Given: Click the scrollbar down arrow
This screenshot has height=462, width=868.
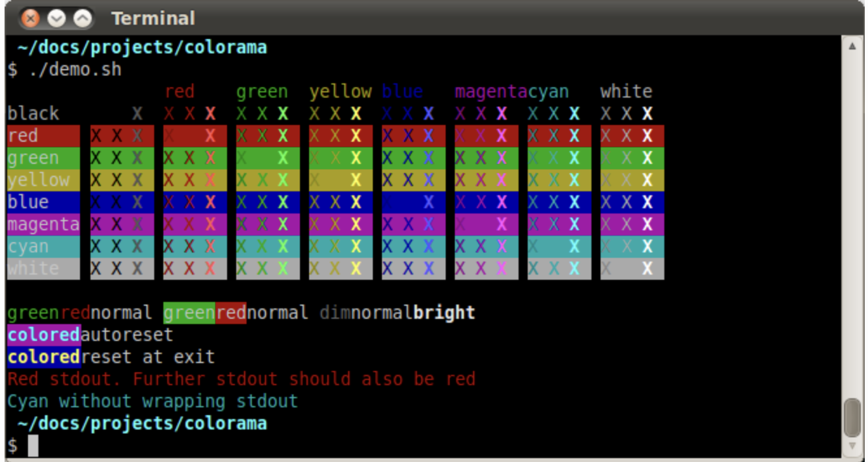Looking at the screenshot, I should pyautogui.click(x=852, y=446).
